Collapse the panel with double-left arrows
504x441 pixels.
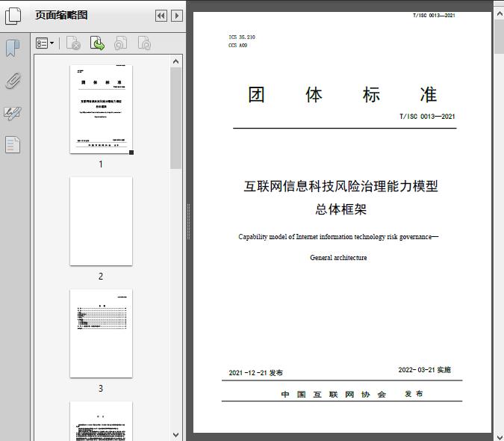coord(161,16)
